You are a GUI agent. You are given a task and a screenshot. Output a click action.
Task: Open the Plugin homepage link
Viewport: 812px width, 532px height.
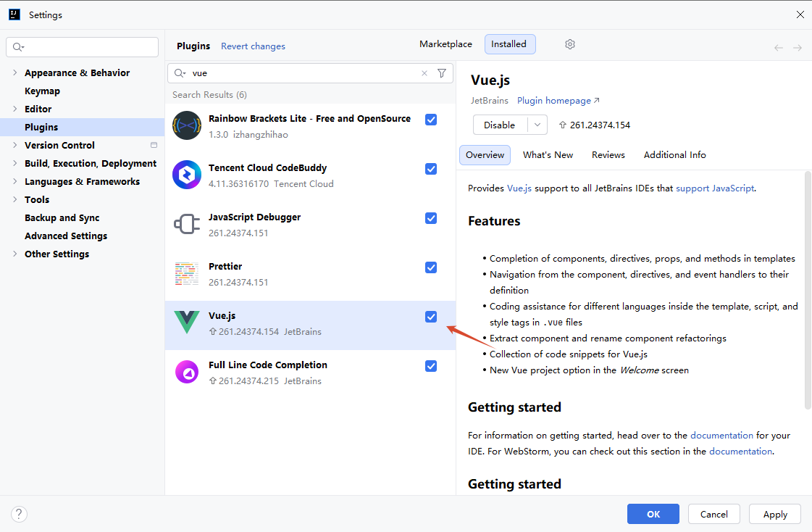point(558,101)
